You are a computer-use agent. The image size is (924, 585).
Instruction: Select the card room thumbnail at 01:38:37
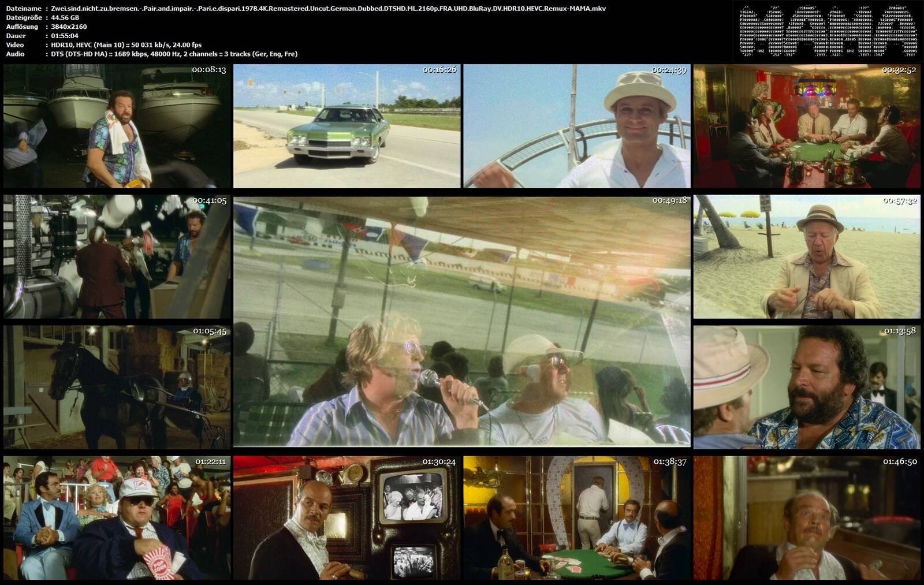[576, 518]
